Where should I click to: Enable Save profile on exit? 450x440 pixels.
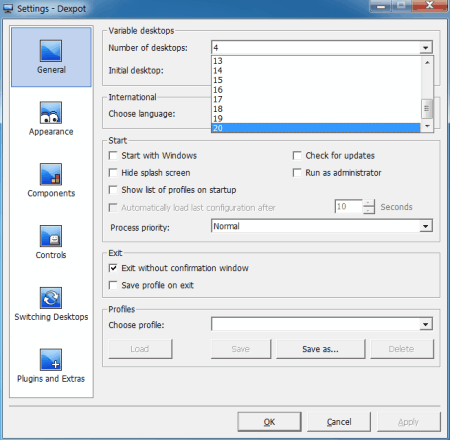113,285
